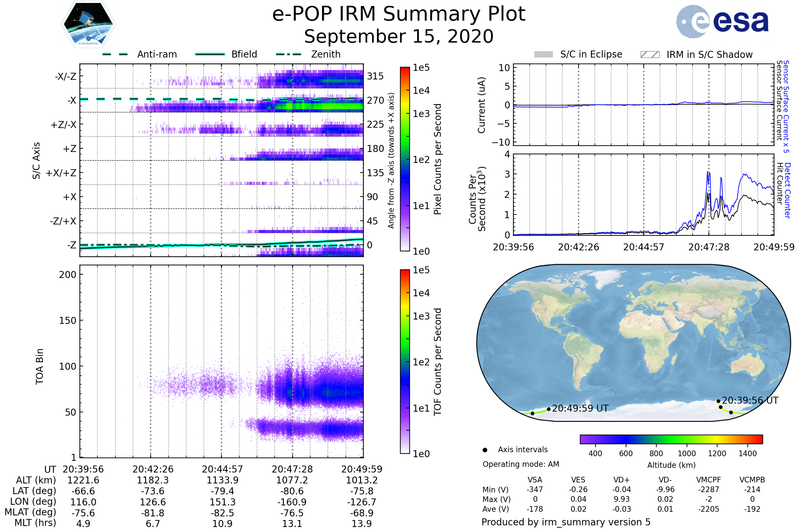Click the Pixel Counts per Second colorbar
Screen dimensions: 798x532
(x=405, y=159)
